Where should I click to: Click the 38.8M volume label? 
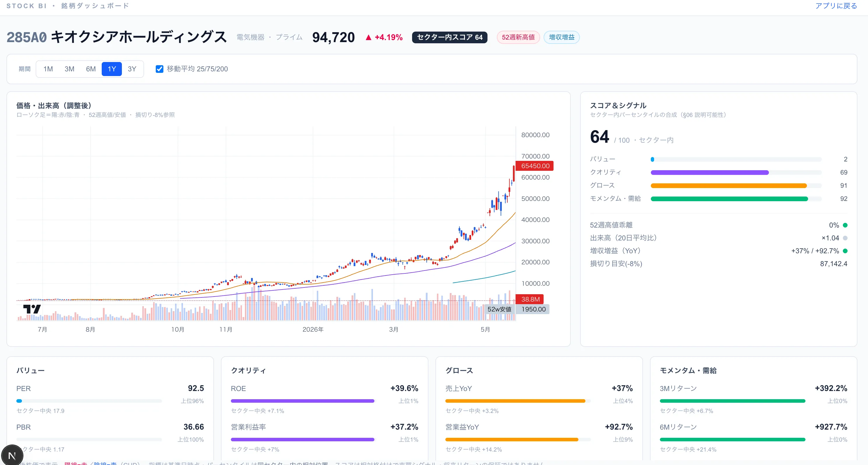click(530, 299)
